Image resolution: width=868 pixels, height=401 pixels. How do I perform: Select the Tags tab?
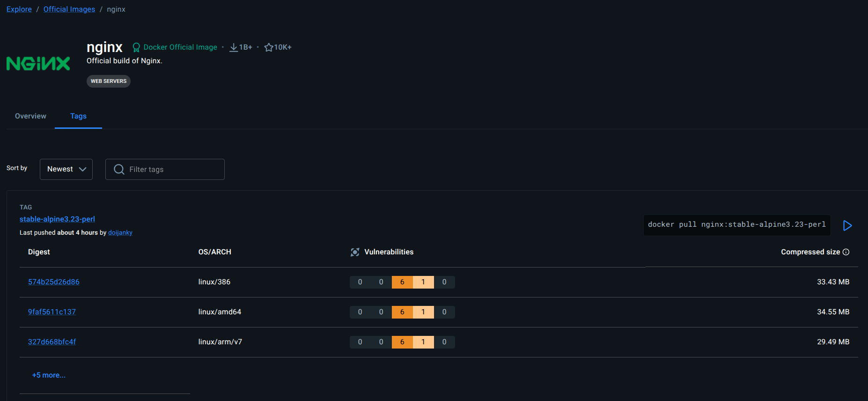coord(78,116)
